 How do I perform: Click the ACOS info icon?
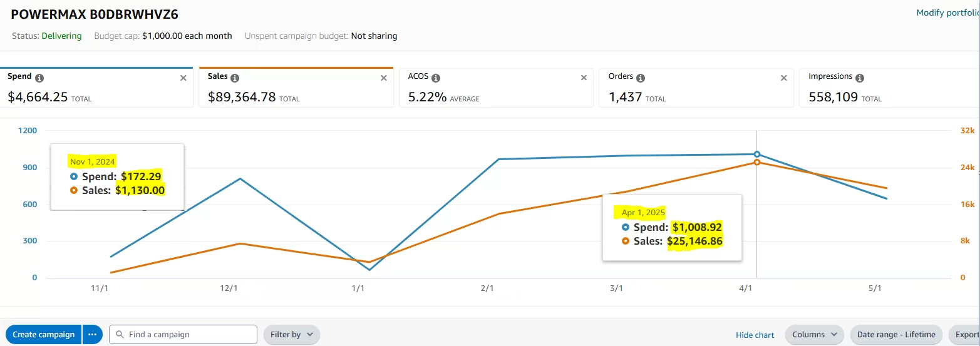click(x=436, y=78)
